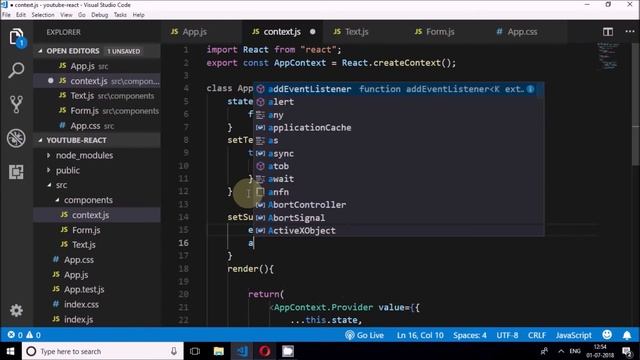The height and width of the screenshot is (360, 640).
Task: Show info for addEventListener suggestion
Action: coord(530,89)
